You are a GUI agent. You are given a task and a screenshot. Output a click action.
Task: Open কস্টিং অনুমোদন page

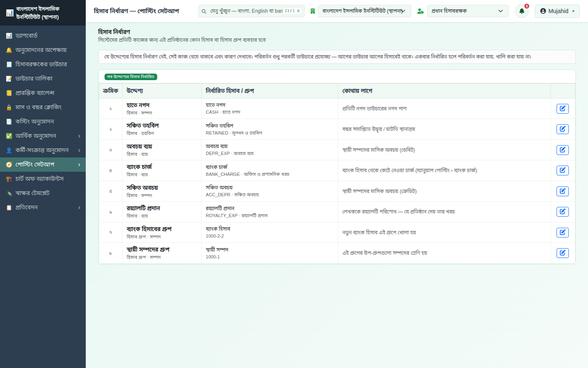(x=43, y=121)
